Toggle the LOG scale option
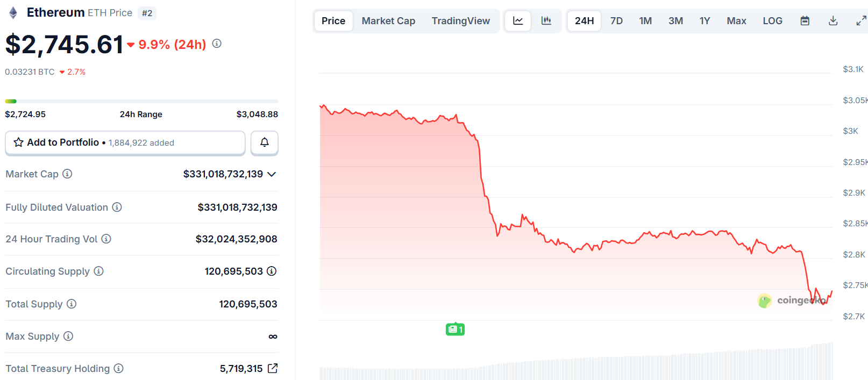868x380 pixels. click(772, 21)
